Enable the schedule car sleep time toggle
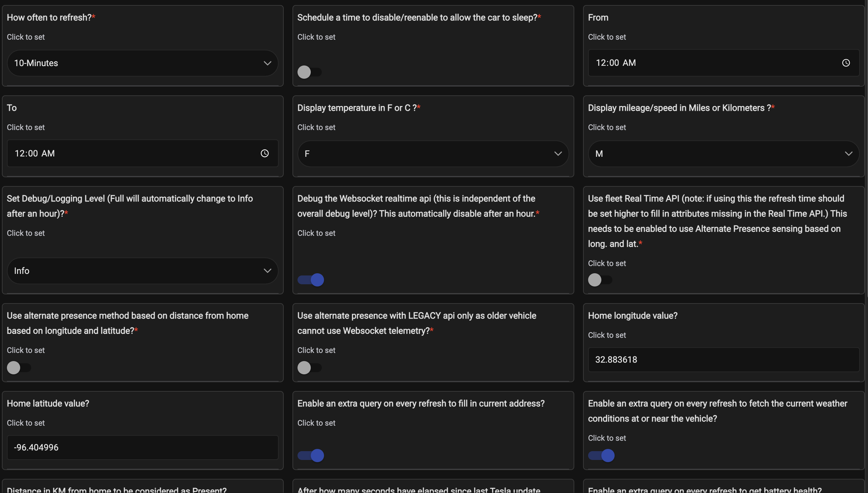The image size is (868, 493). pos(309,72)
